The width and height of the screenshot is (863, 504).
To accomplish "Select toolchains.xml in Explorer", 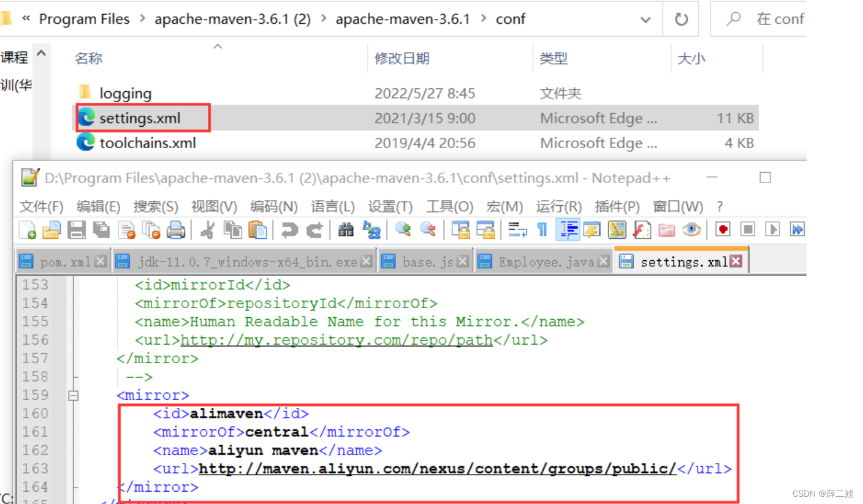I will click(x=148, y=143).
